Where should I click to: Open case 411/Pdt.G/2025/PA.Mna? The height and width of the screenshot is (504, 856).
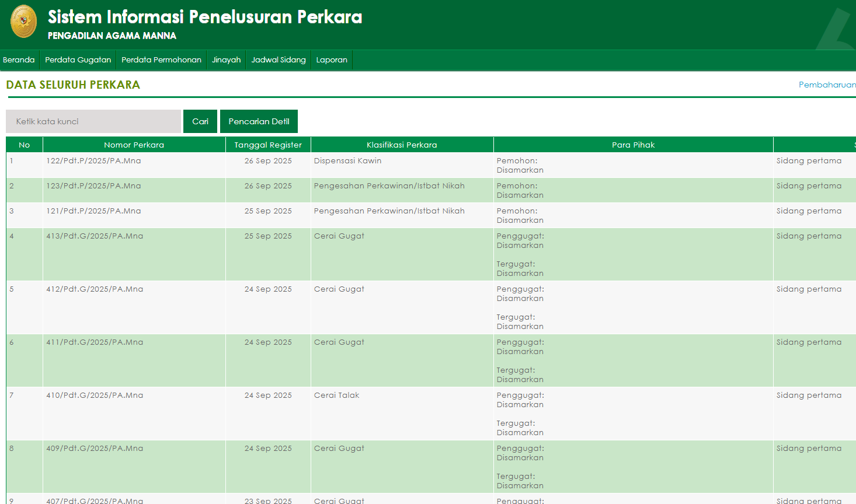tap(95, 342)
